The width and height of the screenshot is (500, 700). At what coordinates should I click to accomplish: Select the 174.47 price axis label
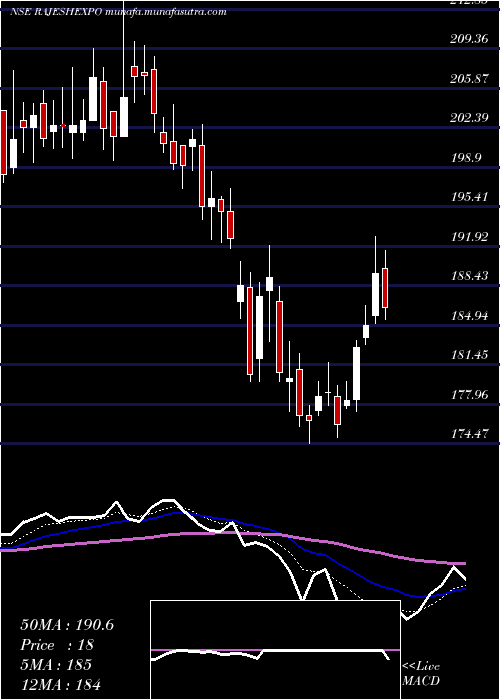point(469,433)
